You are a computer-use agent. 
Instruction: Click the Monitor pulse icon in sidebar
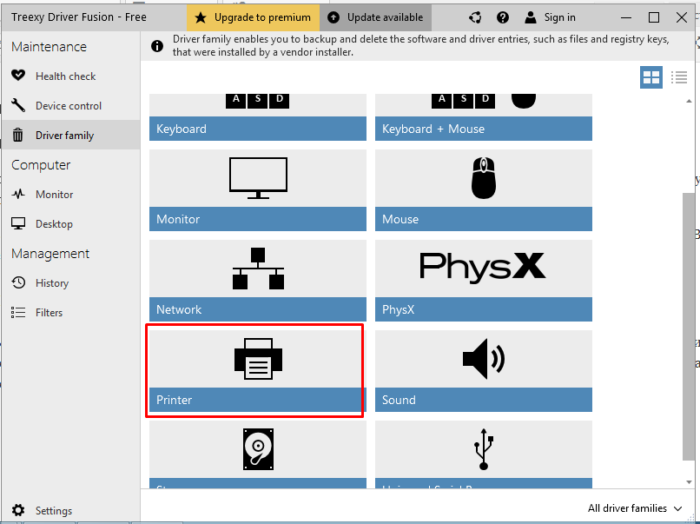click(18, 194)
